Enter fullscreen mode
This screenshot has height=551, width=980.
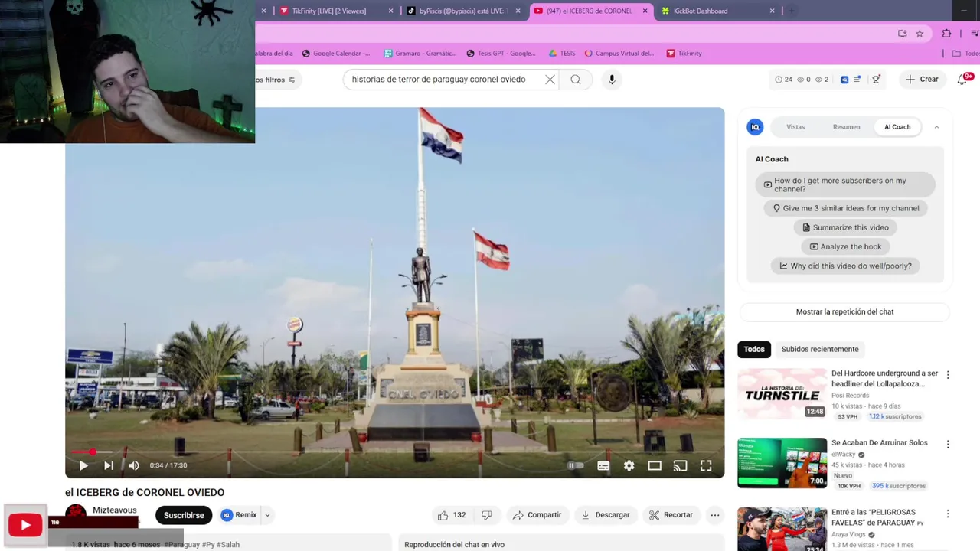(x=706, y=465)
